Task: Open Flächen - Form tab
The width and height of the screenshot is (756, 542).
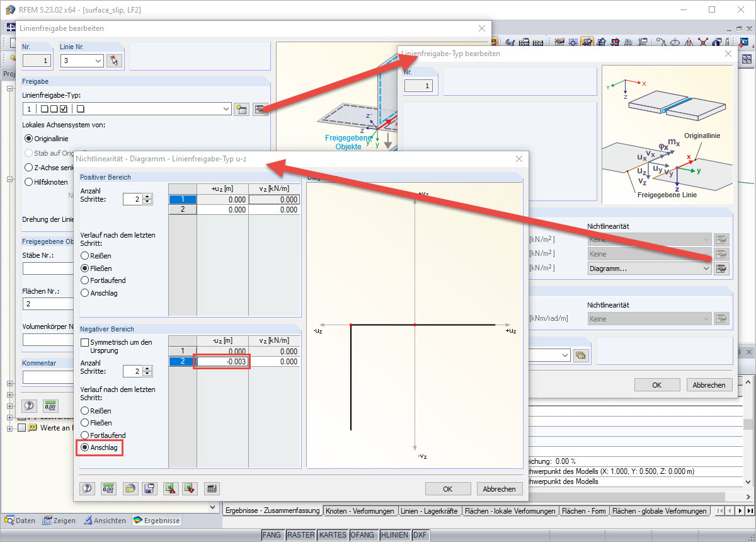Action: pyautogui.click(x=584, y=511)
